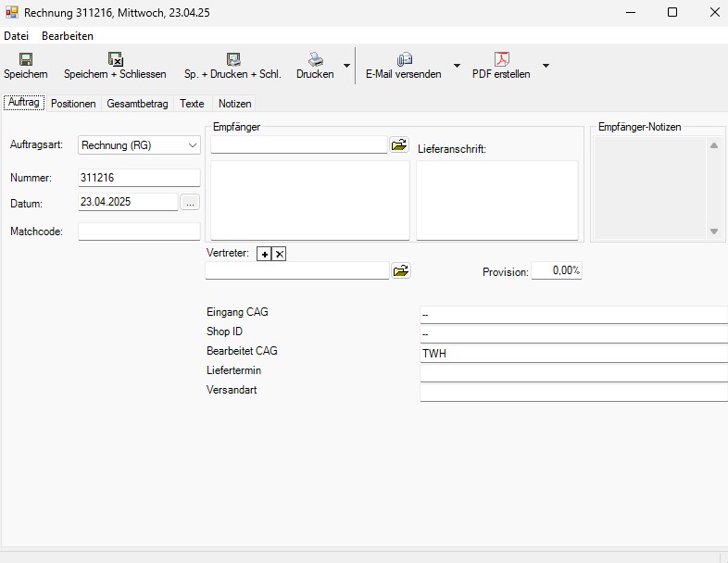Expand the Drucken dropdown arrow

pyautogui.click(x=346, y=66)
